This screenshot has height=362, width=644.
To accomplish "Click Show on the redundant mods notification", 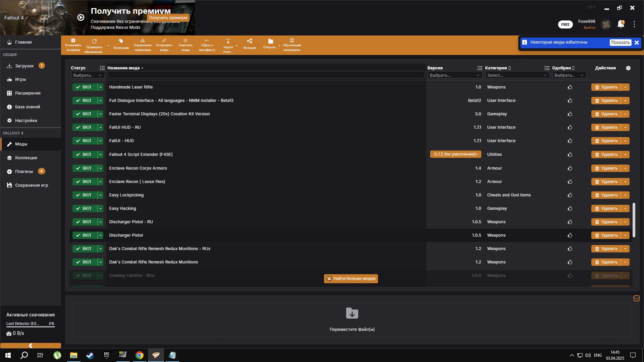I will (620, 43).
